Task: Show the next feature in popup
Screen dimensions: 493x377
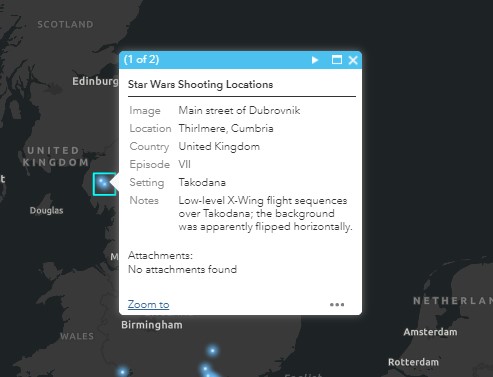Action: click(x=315, y=60)
